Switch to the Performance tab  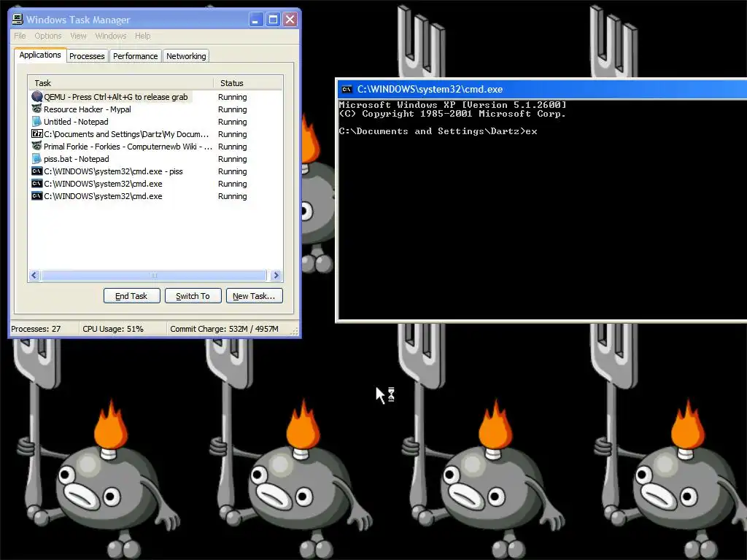(x=135, y=56)
